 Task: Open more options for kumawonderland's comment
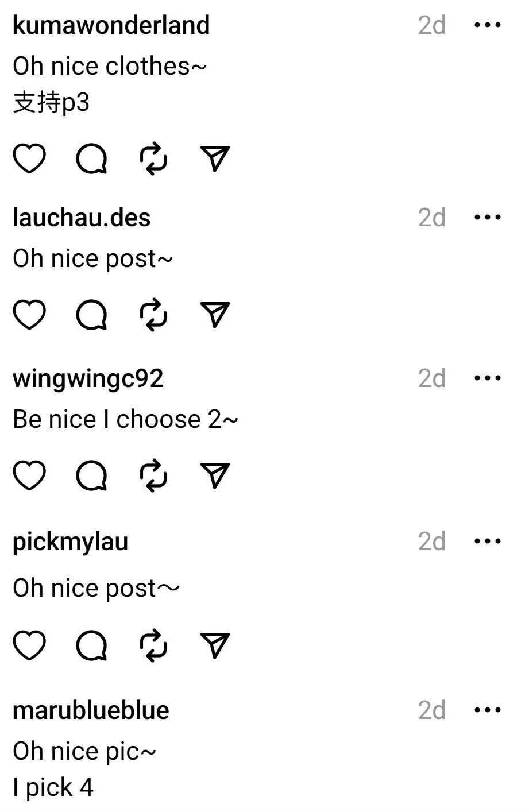488,25
